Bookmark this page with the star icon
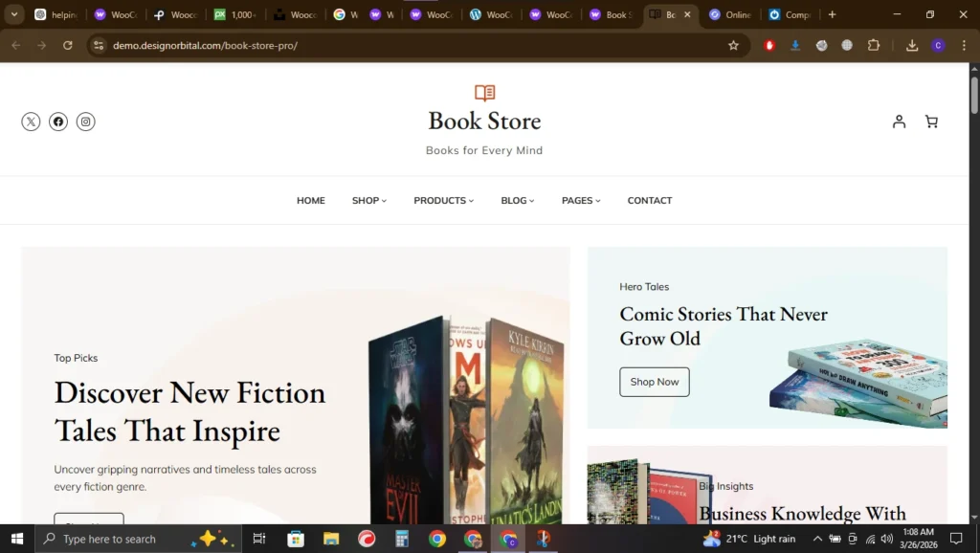The image size is (980, 553). 733,45
